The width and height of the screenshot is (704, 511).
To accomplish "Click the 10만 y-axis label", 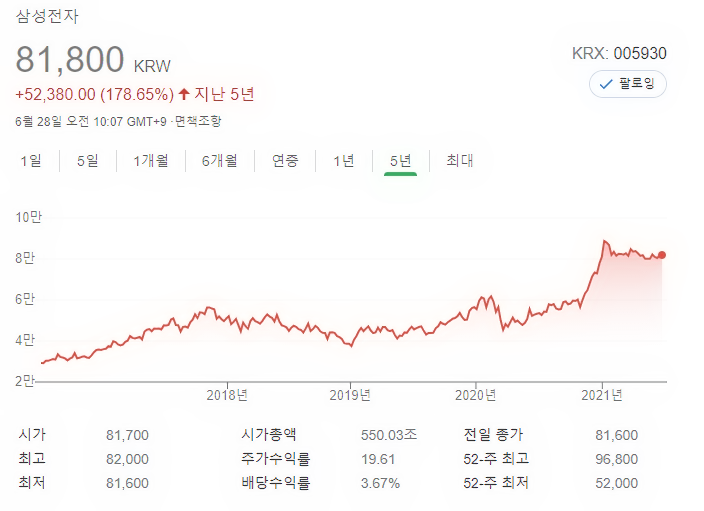I will tap(28, 217).
